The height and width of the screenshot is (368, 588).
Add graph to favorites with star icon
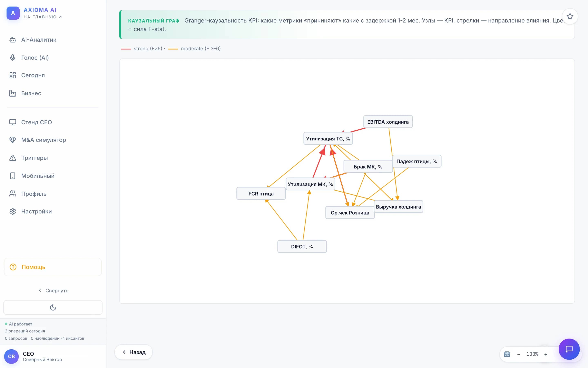pyautogui.click(x=570, y=17)
